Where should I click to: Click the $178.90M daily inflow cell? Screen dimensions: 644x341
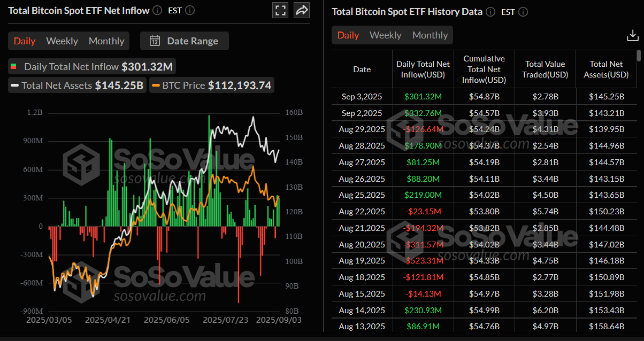tap(423, 146)
